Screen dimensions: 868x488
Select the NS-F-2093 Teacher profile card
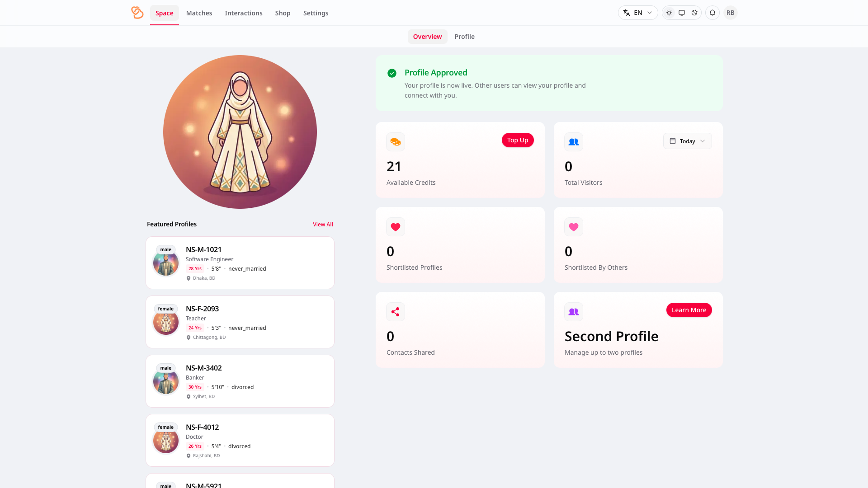click(240, 322)
